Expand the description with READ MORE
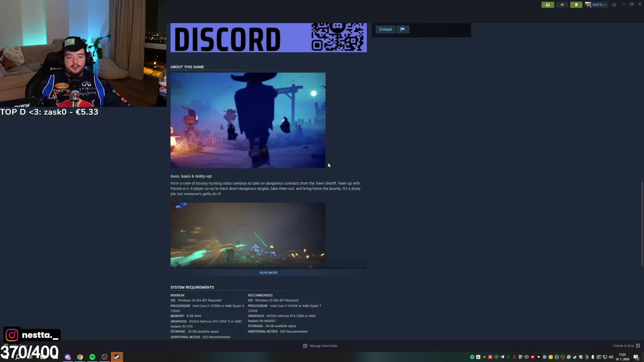This screenshot has height=362, width=644. point(268,273)
